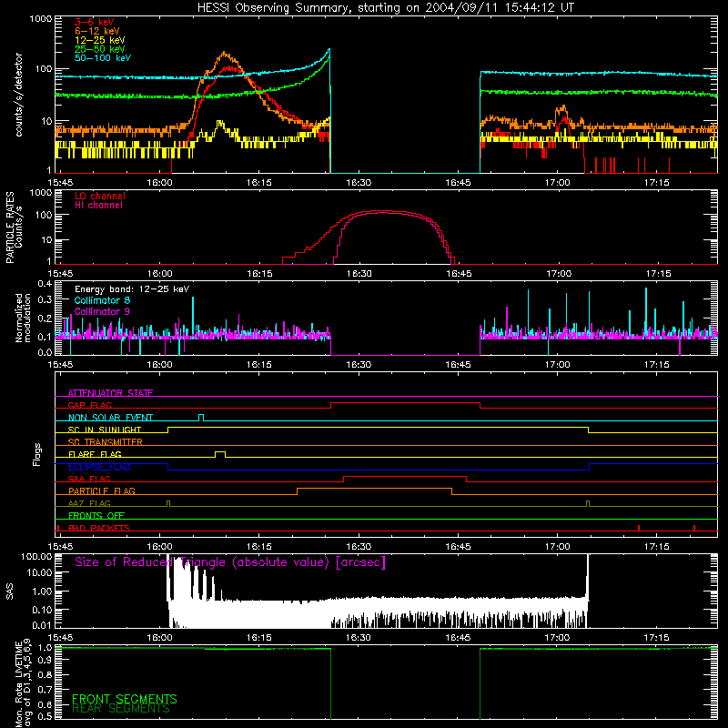Click the REAR SEGMENTS legend label
Image resolution: width=728 pixels, height=728 pixels.
(x=121, y=709)
